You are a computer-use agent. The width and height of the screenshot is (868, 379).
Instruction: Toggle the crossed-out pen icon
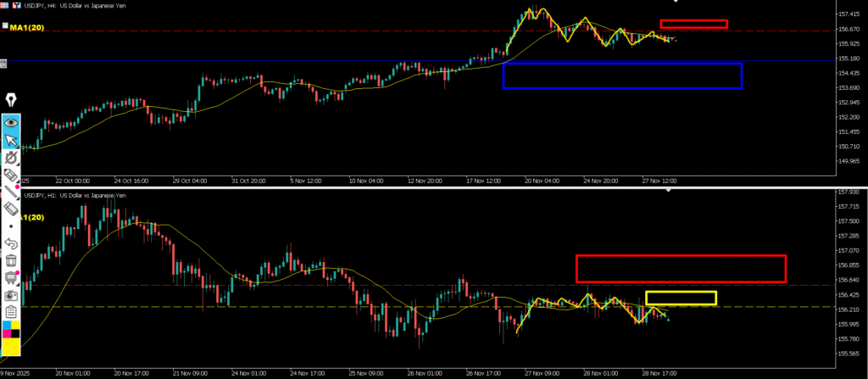click(x=11, y=158)
